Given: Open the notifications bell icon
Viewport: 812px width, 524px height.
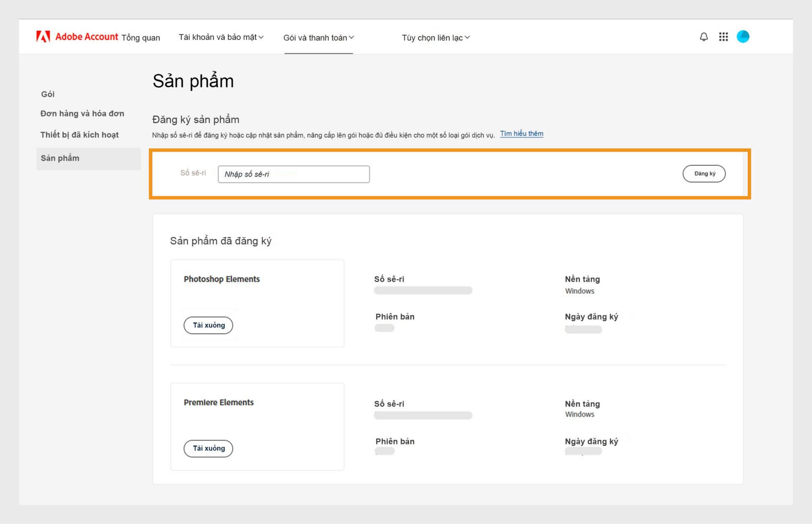Looking at the screenshot, I should 704,37.
